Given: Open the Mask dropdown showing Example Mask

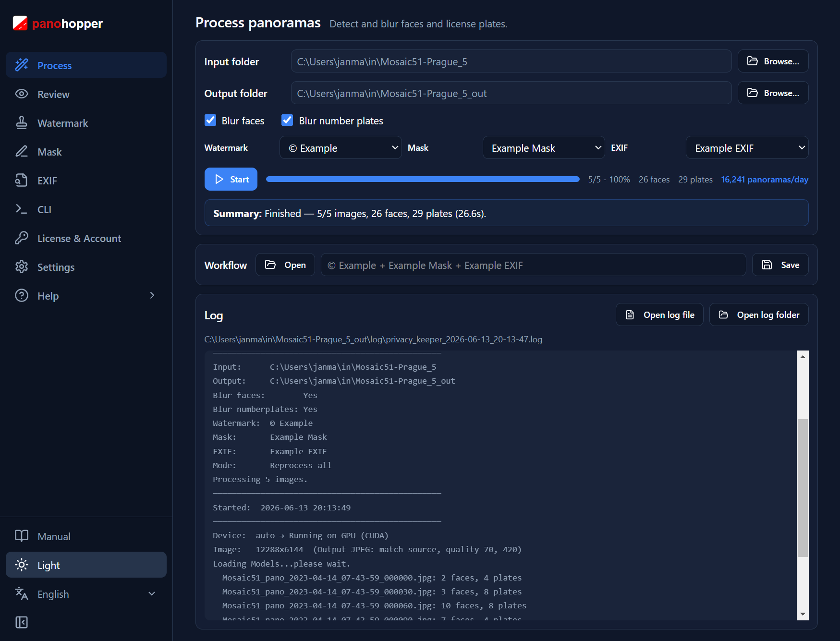Looking at the screenshot, I should [x=544, y=147].
